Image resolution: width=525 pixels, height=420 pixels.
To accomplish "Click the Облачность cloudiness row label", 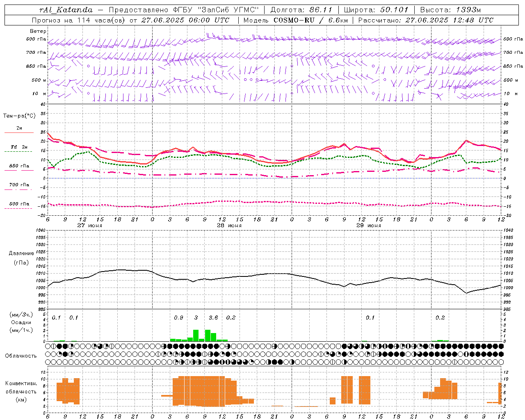I will [21, 356].
